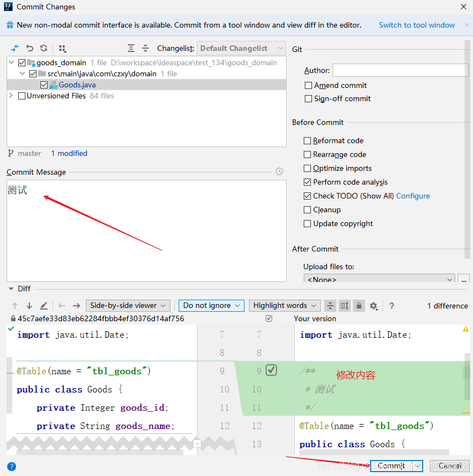Open the Side-by-side viewer dropdown
This screenshot has height=476, width=473.
click(128, 305)
